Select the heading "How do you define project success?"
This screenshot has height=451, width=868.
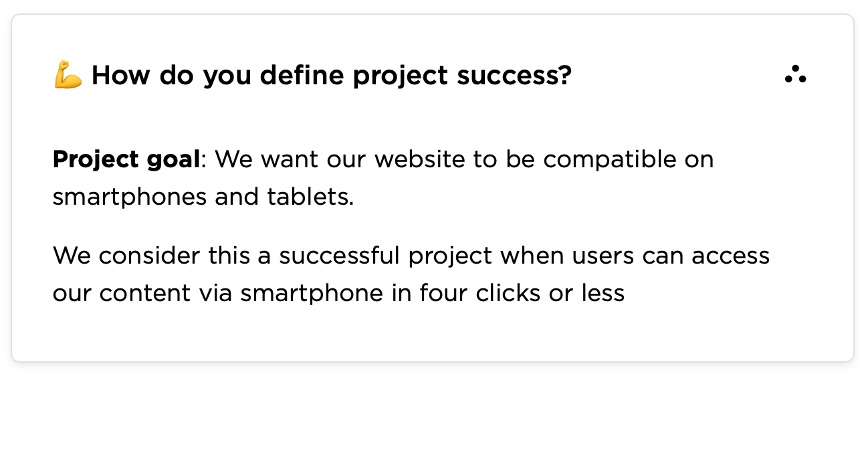click(332, 76)
